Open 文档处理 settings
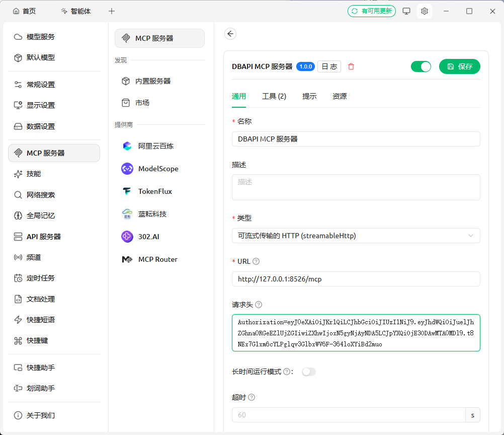 coord(54,299)
